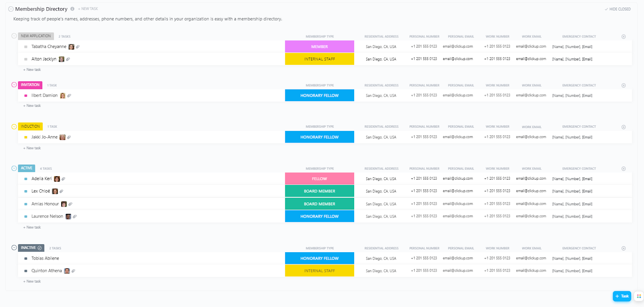Click the info icon beside Membership Directory
Image resolution: width=644 pixels, height=307 pixels.
click(x=72, y=9)
